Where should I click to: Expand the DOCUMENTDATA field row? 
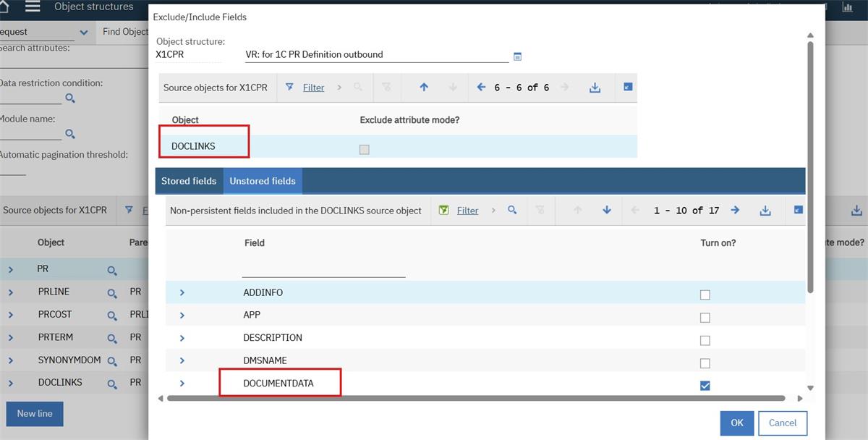(182, 383)
